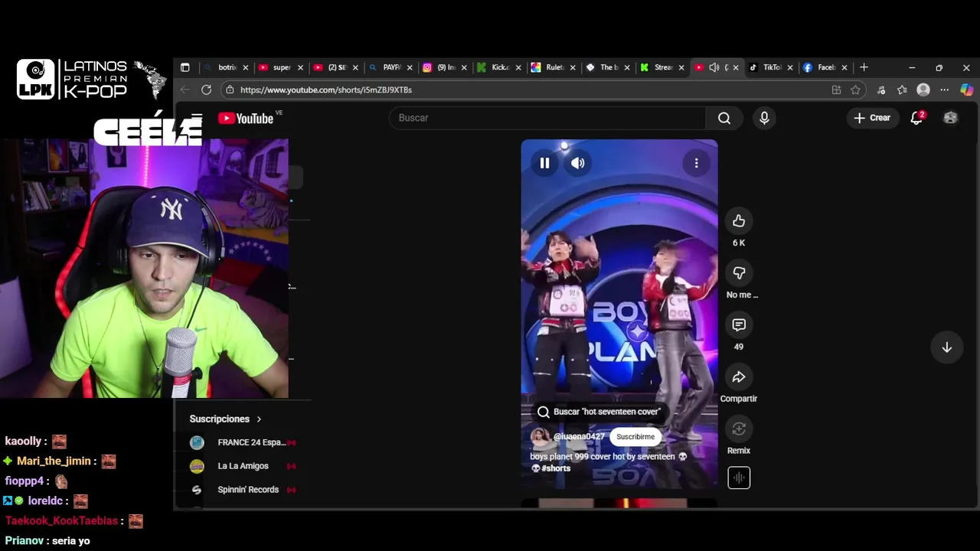Open Edge settings and more menu
This screenshot has height=551, width=980.
coord(945,90)
